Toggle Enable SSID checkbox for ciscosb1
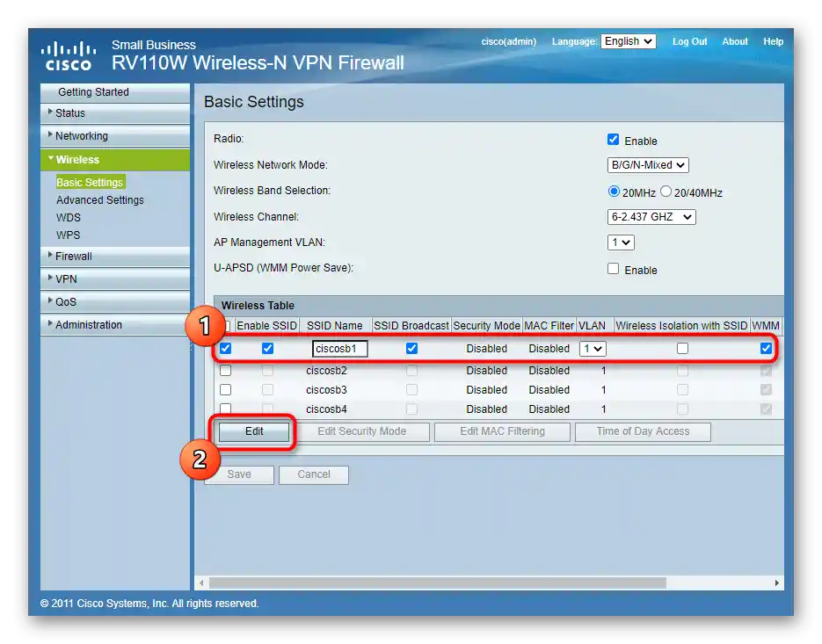Viewport: 822px width, 644px height. [x=267, y=349]
